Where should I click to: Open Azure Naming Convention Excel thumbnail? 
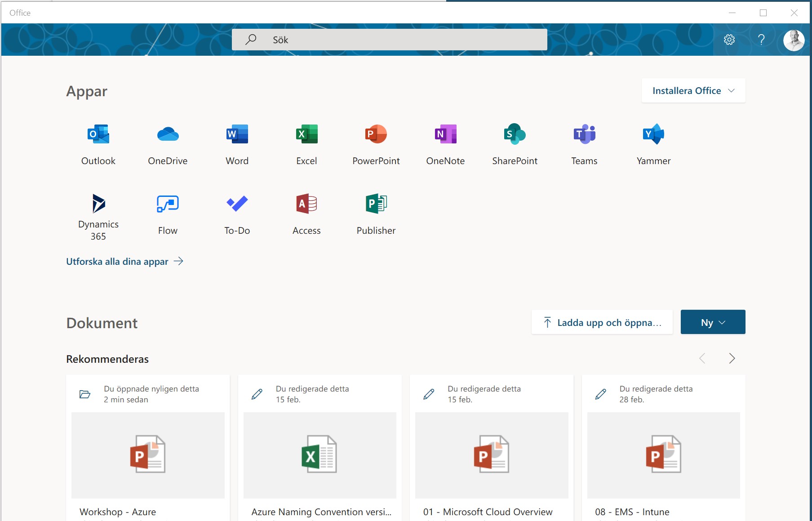tap(320, 455)
